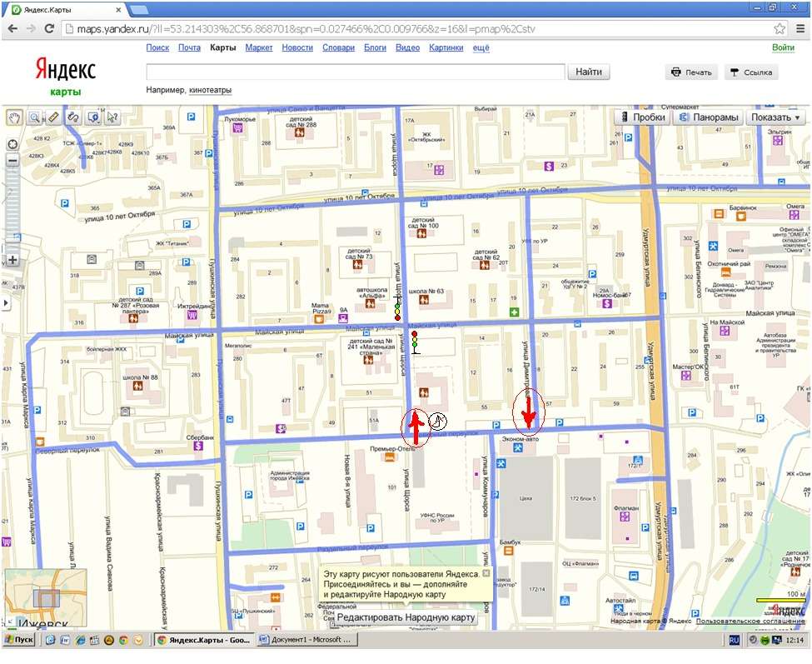Viewport: 812px width, 664px height.
Task: Go back in browser history
Action: pos(13,29)
